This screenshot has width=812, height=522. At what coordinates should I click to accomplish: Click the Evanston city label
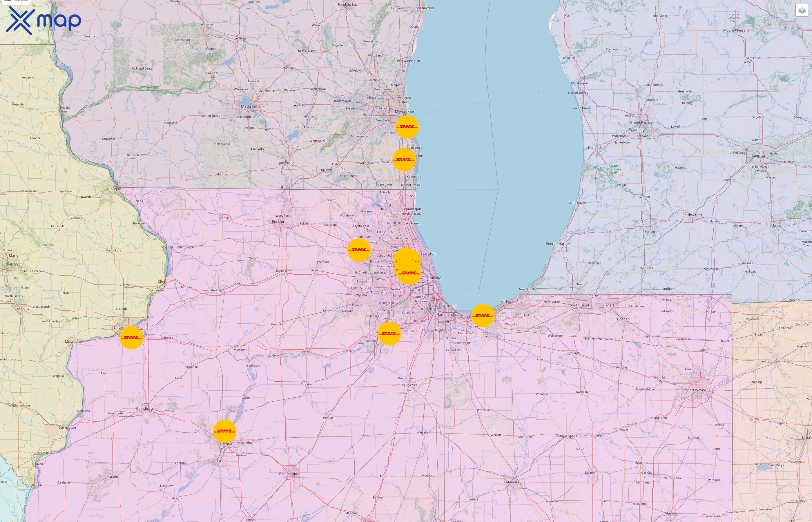428,253
